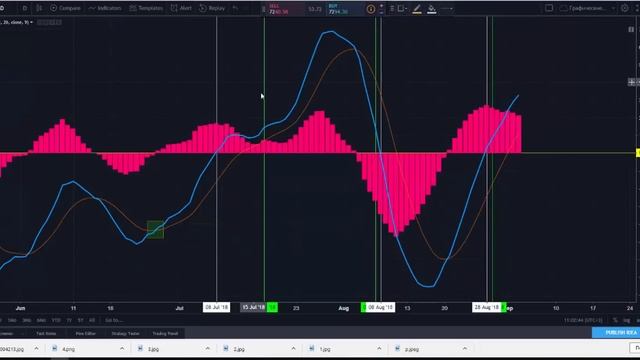Viewport: 640px width, 360px height.
Task: Click the orange info circle icon
Action: [371, 9]
